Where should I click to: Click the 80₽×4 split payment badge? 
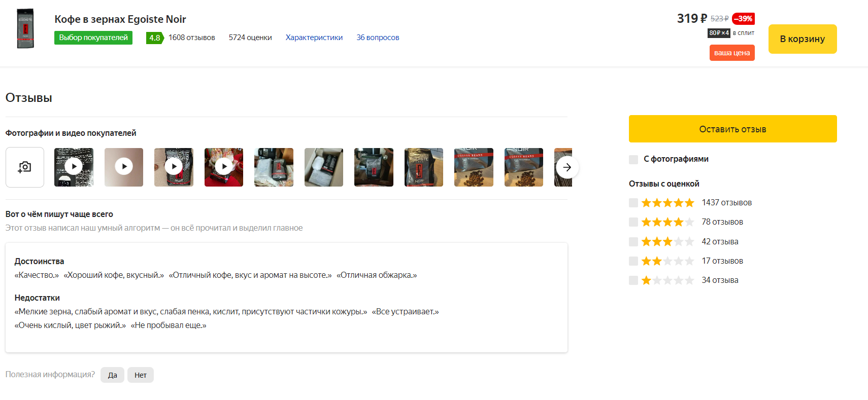click(x=719, y=33)
